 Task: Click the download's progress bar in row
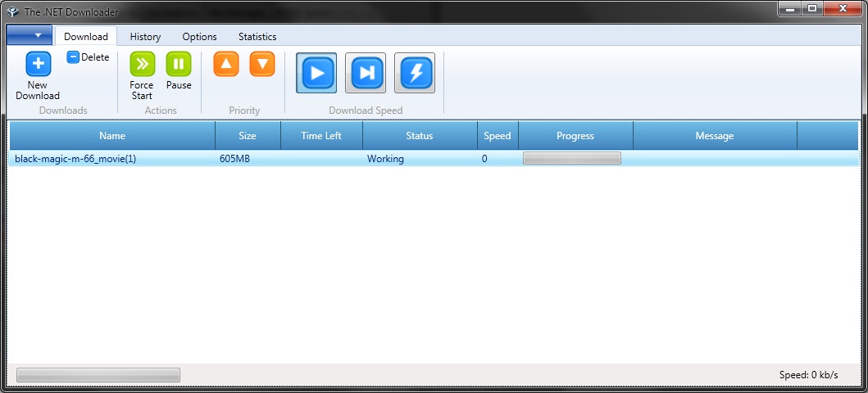point(572,159)
